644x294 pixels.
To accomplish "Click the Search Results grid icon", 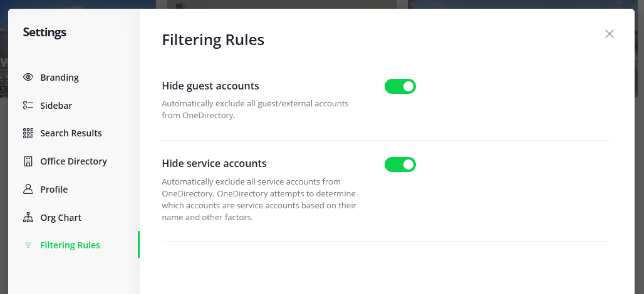I will (28, 133).
